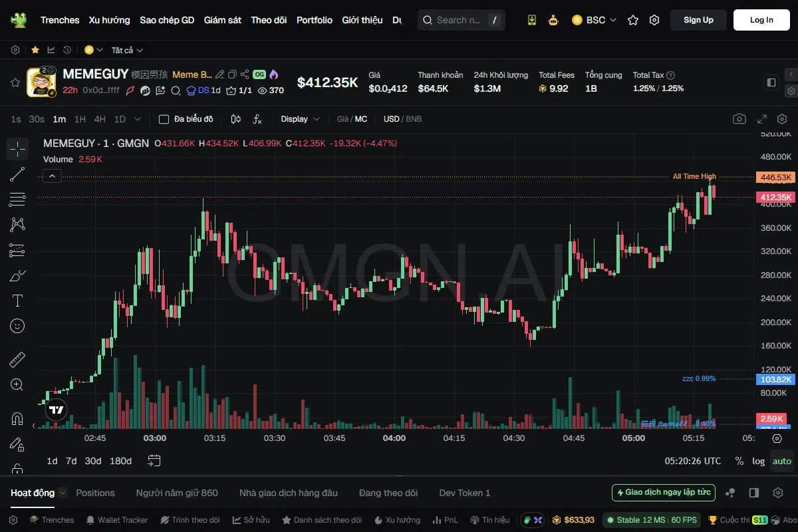Image resolution: width=798 pixels, height=532 pixels.
Task: Set chart range to 7d
Action: (x=71, y=461)
